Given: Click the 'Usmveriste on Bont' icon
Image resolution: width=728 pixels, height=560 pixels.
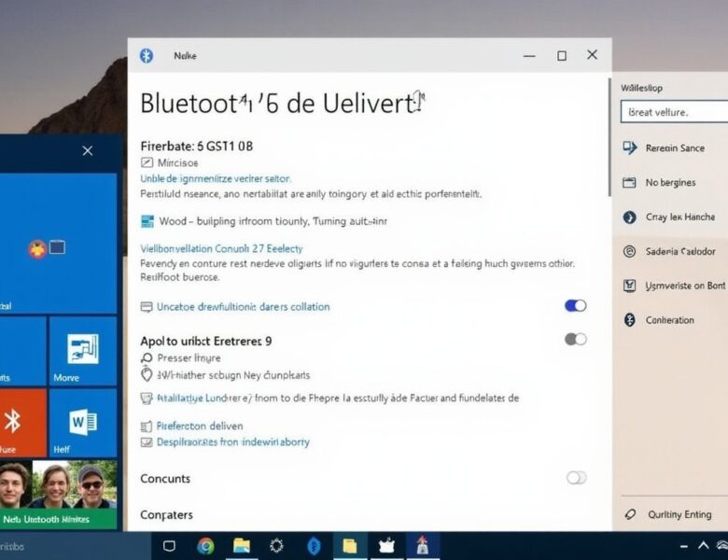Looking at the screenshot, I should (630, 286).
